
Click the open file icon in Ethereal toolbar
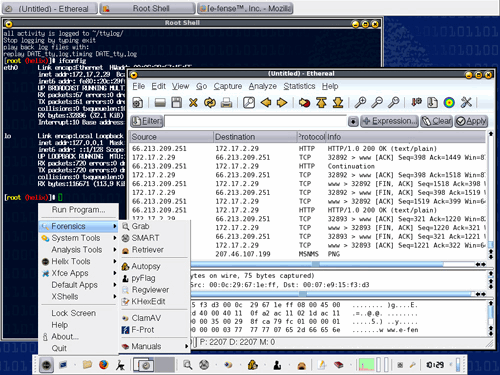pos(160,103)
